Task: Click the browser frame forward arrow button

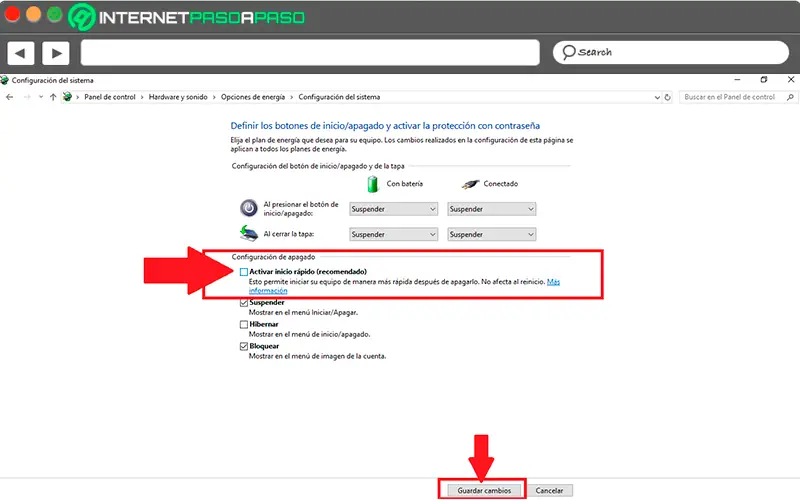Action: [x=56, y=53]
